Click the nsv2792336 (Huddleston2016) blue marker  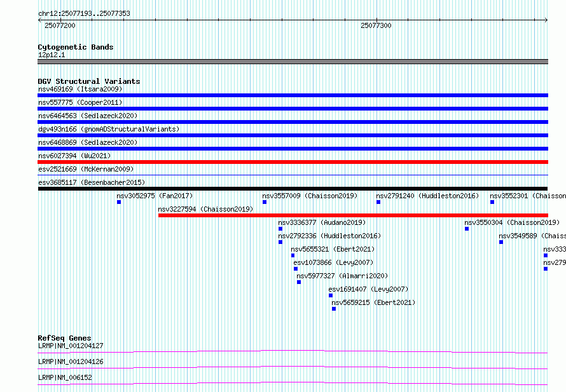(x=280, y=242)
